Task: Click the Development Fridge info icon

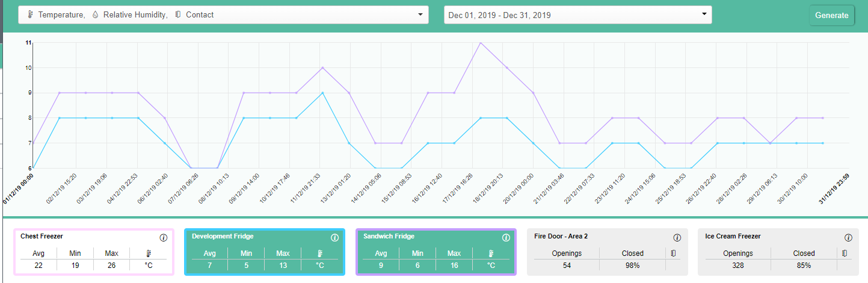Action: [x=334, y=238]
